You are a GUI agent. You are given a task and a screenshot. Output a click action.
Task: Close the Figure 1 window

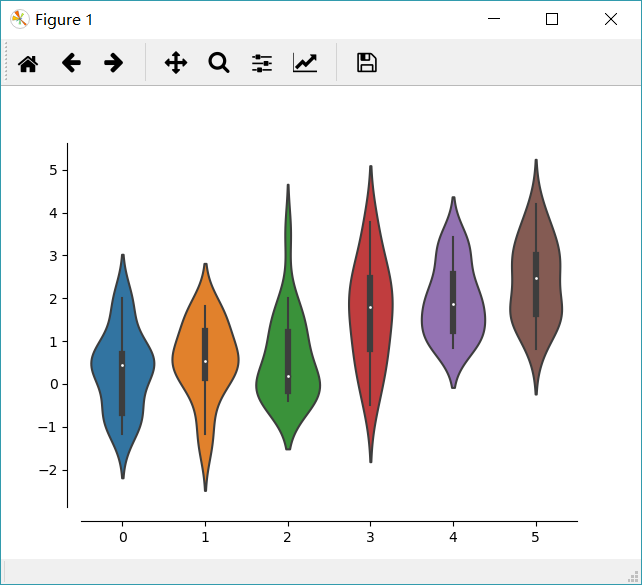(x=611, y=19)
